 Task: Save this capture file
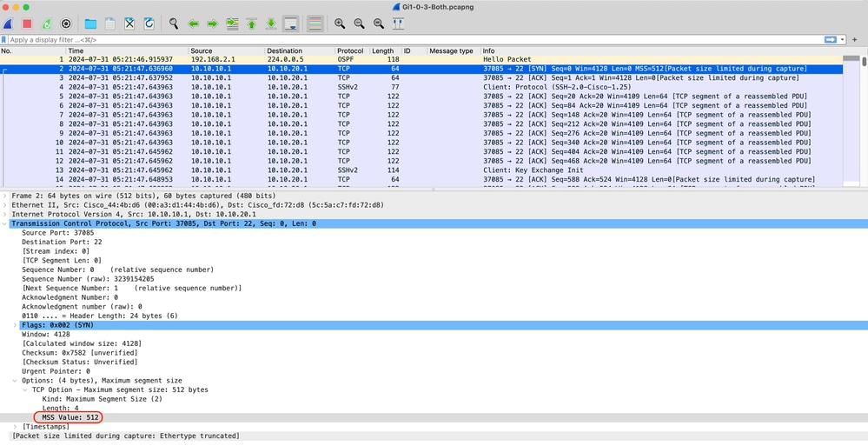click(x=110, y=23)
